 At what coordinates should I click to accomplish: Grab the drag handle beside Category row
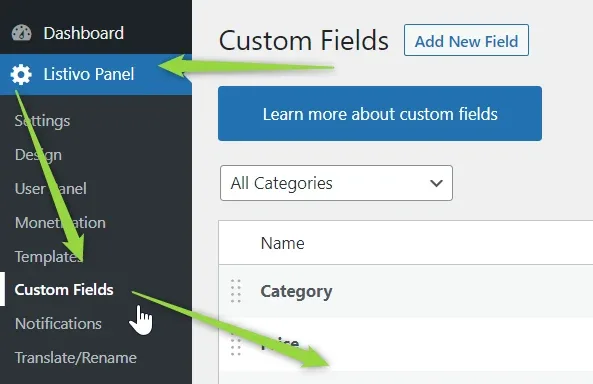point(236,291)
